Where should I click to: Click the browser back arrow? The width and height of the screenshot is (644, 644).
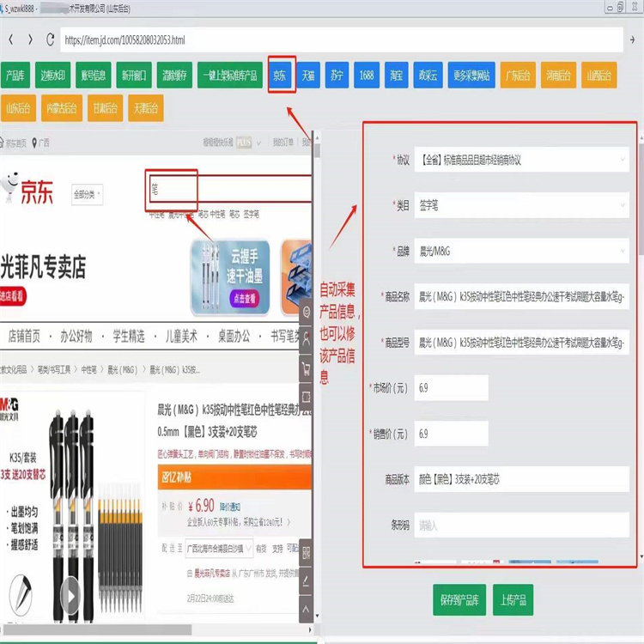point(10,39)
